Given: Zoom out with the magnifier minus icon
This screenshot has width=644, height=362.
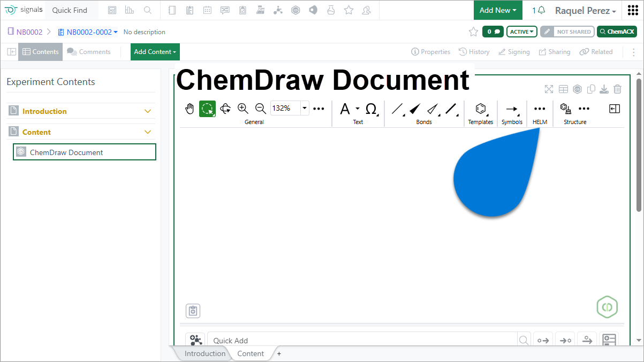Looking at the screenshot, I should tap(261, 109).
